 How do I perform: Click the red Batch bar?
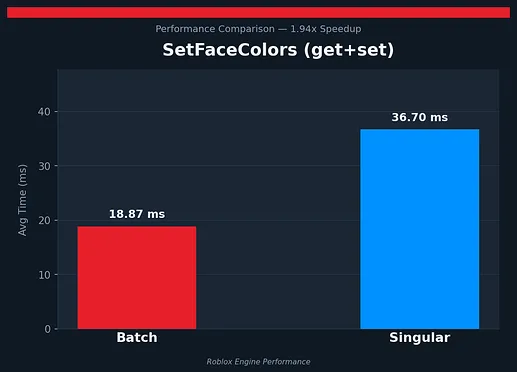click(137, 278)
